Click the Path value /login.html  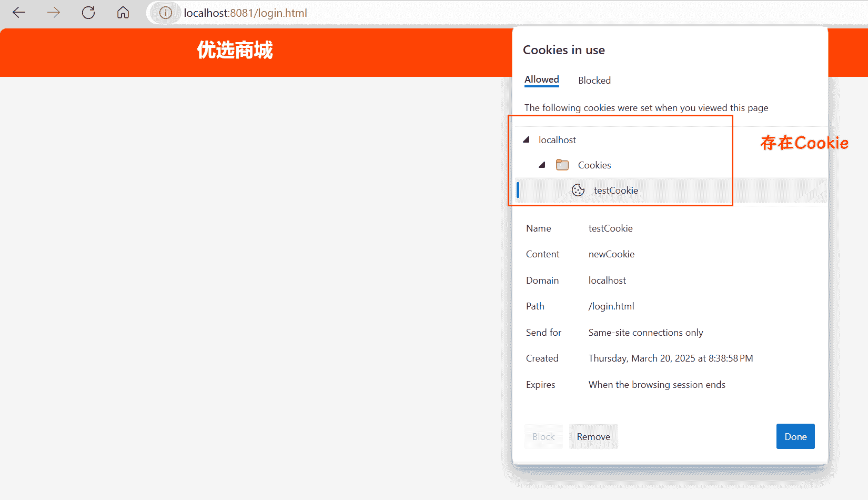pos(611,306)
